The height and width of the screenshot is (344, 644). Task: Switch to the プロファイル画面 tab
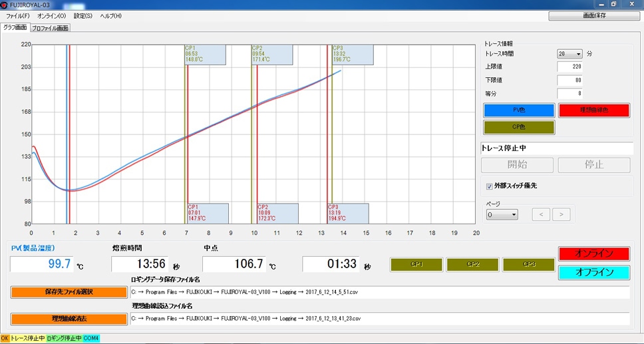click(x=50, y=28)
